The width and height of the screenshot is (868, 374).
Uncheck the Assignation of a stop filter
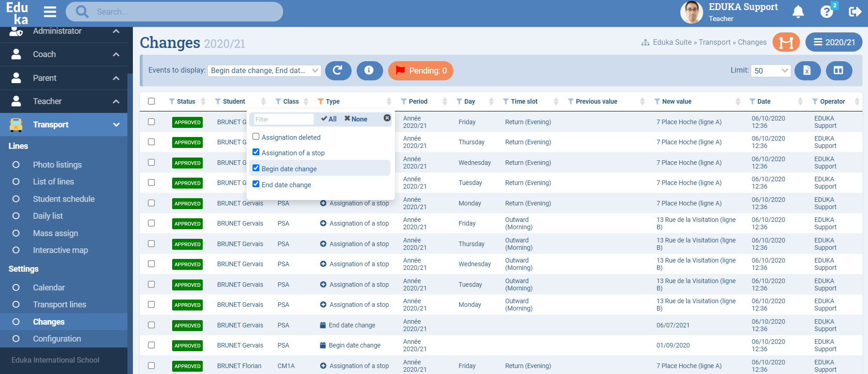(x=256, y=152)
